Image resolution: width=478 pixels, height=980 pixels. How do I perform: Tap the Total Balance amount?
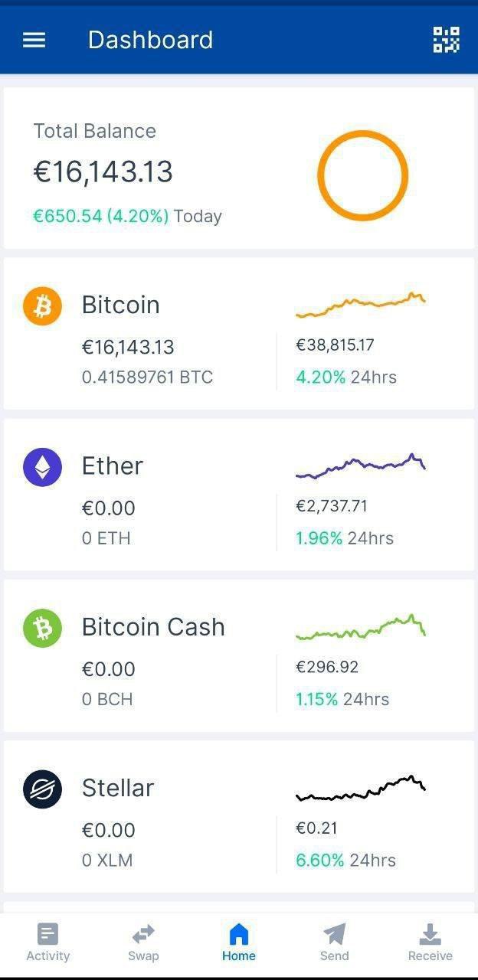click(x=103, y=171)
